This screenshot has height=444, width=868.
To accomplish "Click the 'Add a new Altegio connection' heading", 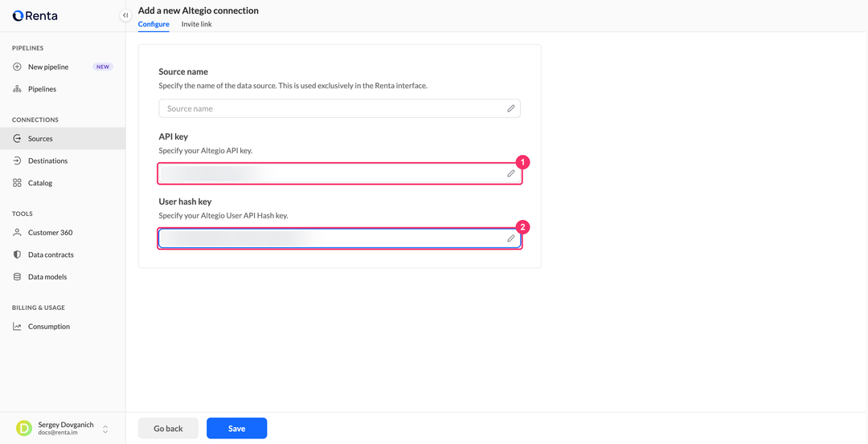I will 199,10.
